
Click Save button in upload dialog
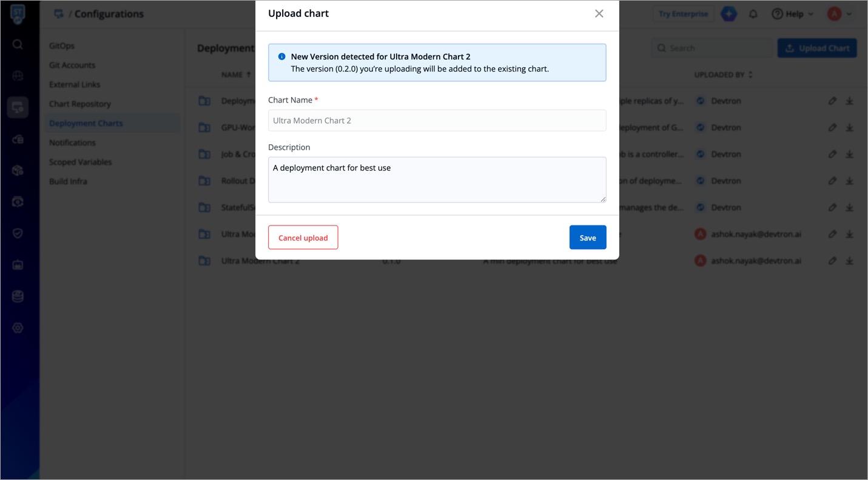pos(587,238)
